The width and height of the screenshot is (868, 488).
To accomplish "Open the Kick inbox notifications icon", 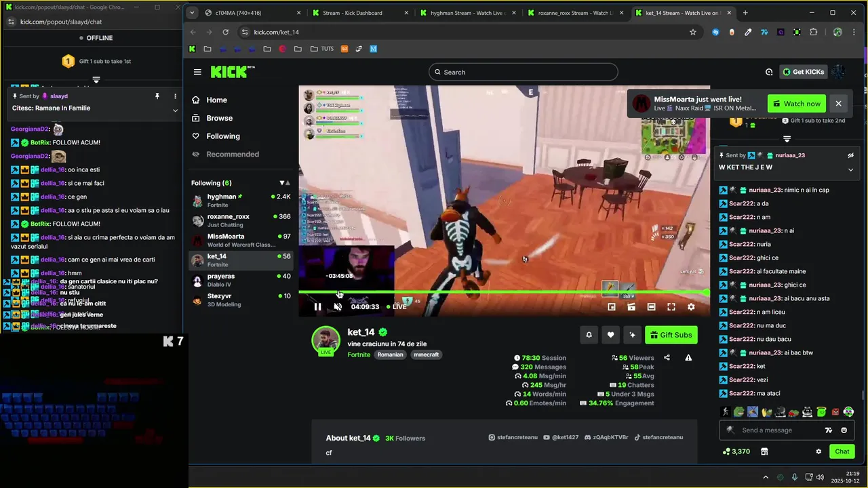I will [769, 72].
